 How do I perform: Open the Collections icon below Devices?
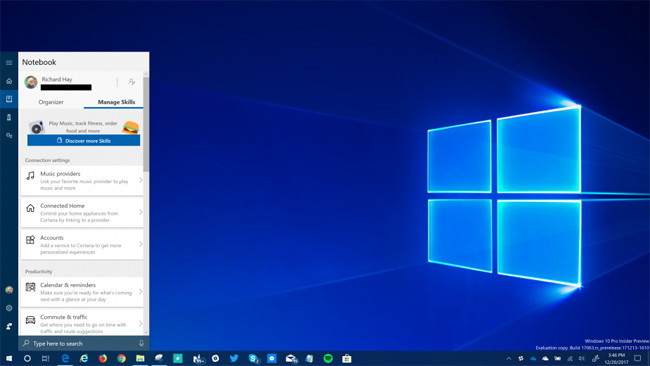point(9,136)
